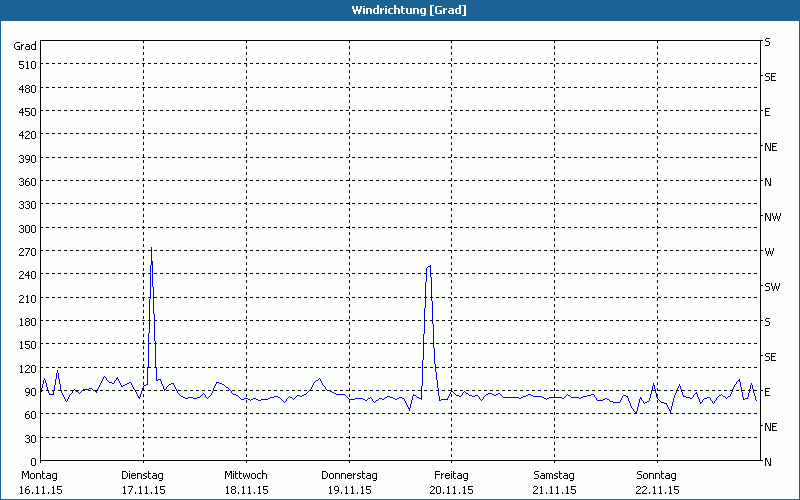Select the Mittwoch day label

pos(245,475)
